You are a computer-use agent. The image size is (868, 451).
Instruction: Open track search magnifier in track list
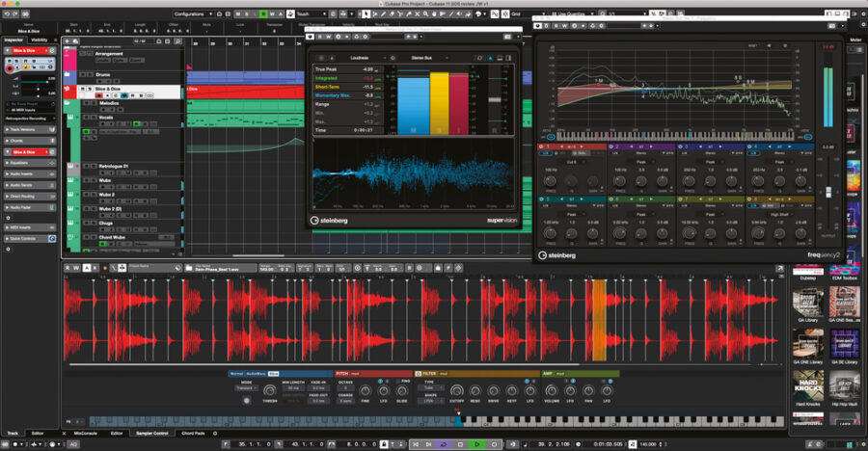point(177,41)
